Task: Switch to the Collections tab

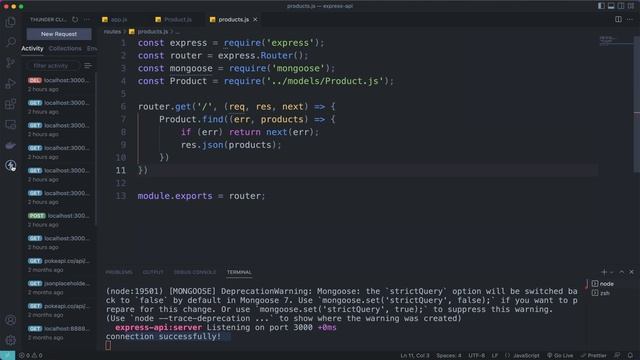Action: point(65,48)
